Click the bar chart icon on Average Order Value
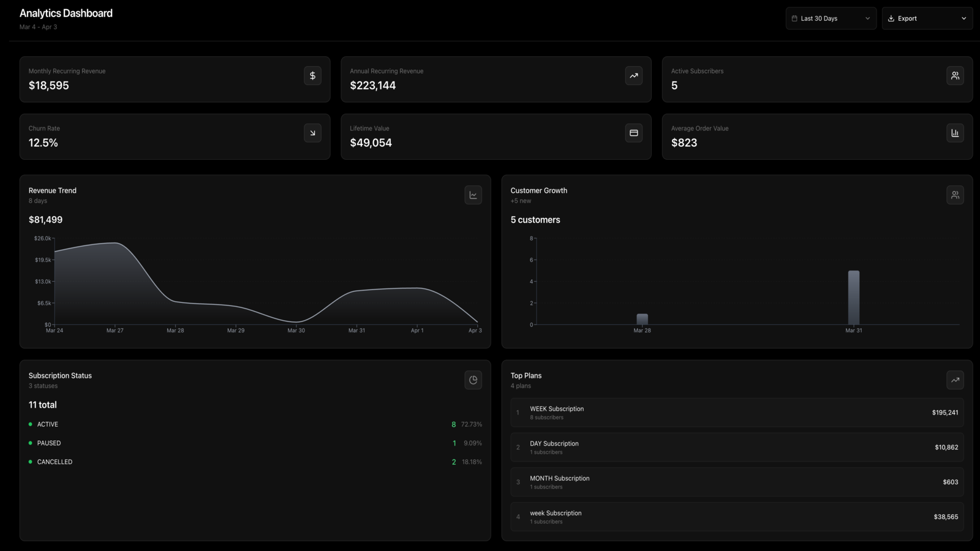 (x=955, y=133)
